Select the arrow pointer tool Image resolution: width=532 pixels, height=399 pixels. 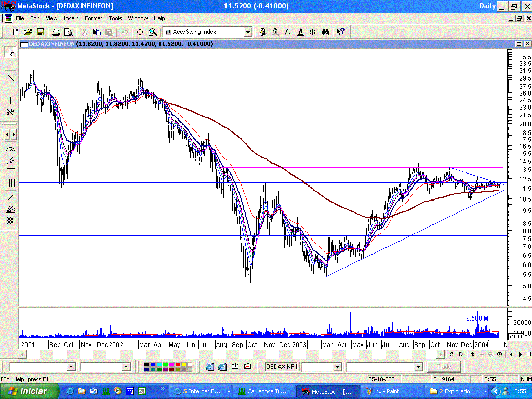(x=10, y=52)
